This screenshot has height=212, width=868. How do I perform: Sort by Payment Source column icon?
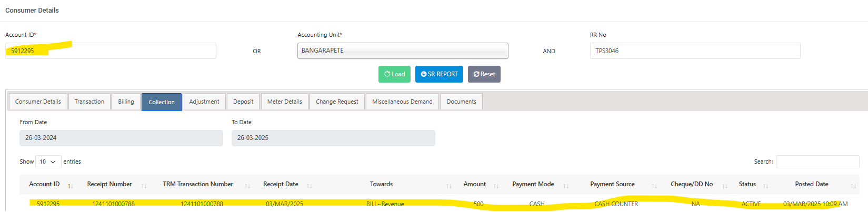[x=654, y=186]
